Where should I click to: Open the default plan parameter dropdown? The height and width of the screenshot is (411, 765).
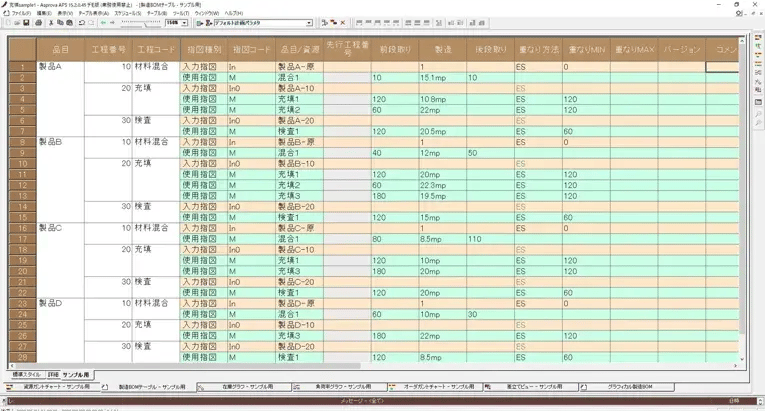pyautogui.click(x=309, y=22)
